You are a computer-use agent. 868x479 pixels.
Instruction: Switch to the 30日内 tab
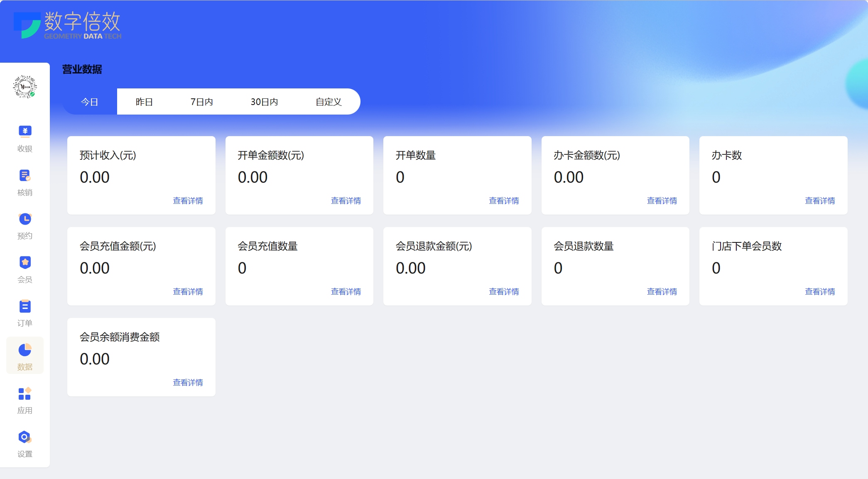coord(264,102)
